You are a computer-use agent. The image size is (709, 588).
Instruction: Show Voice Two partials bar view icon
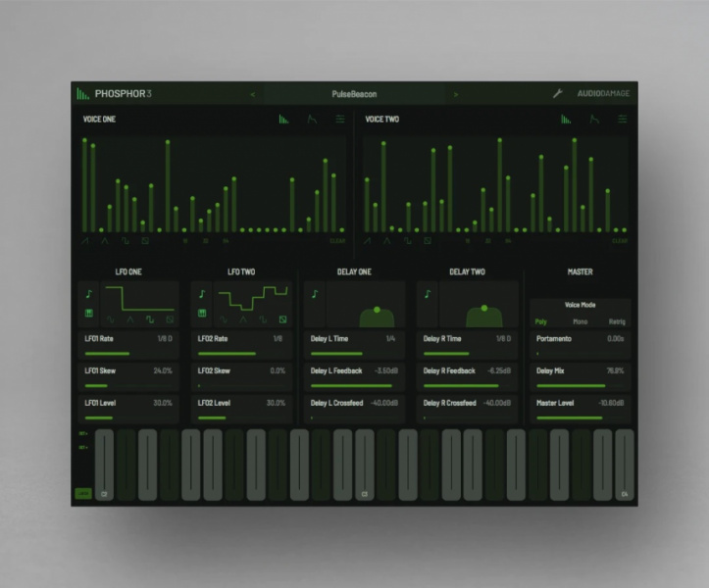[x=566, y=120]
